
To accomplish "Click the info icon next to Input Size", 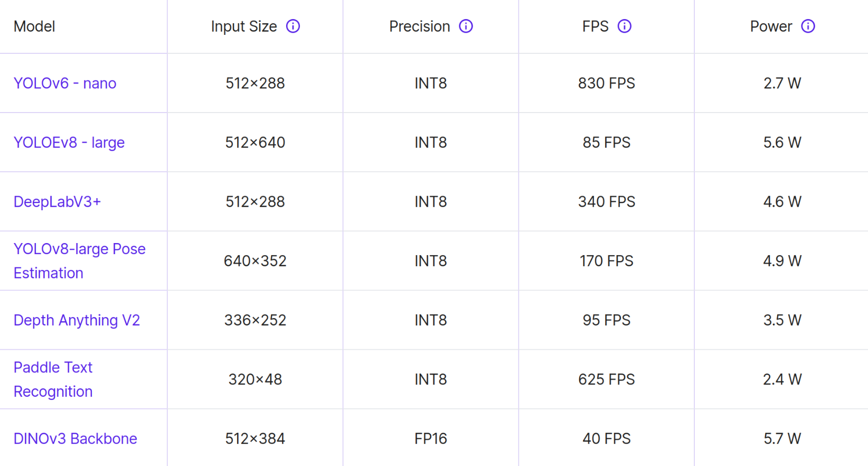I will click(293, 26).
